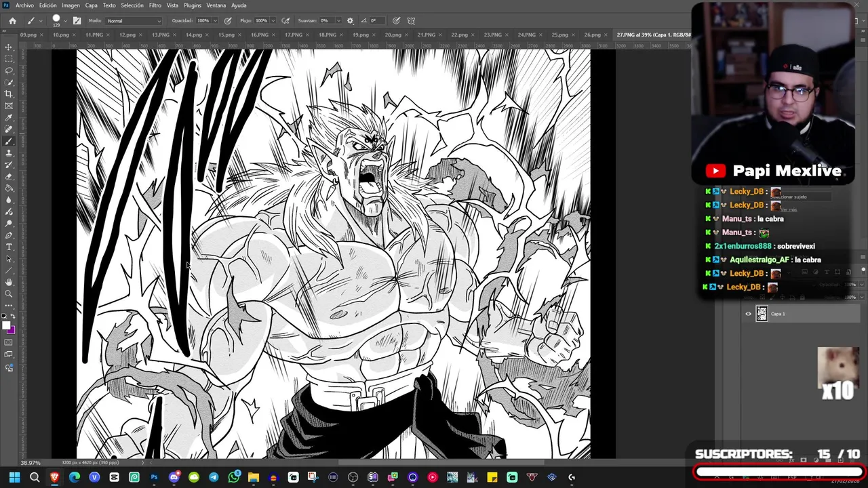The height and width of the screenshot is (488, 868).
Task: Open the Ventana menu
Action: [x=216, y=5]
